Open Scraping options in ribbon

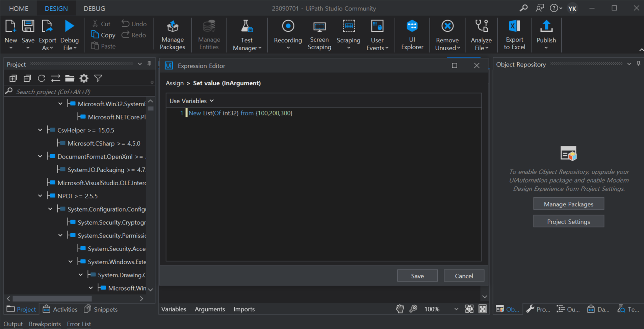coord(349,35)
